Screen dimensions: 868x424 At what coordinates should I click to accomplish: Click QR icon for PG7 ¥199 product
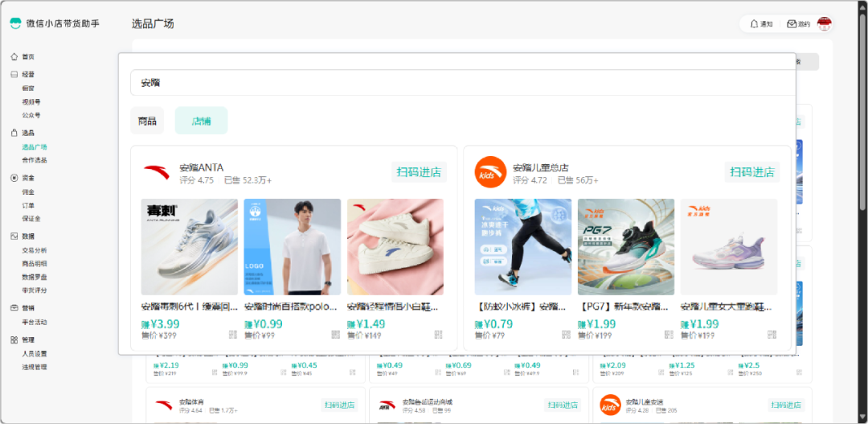pyautogui.click(x=669, y=335)
